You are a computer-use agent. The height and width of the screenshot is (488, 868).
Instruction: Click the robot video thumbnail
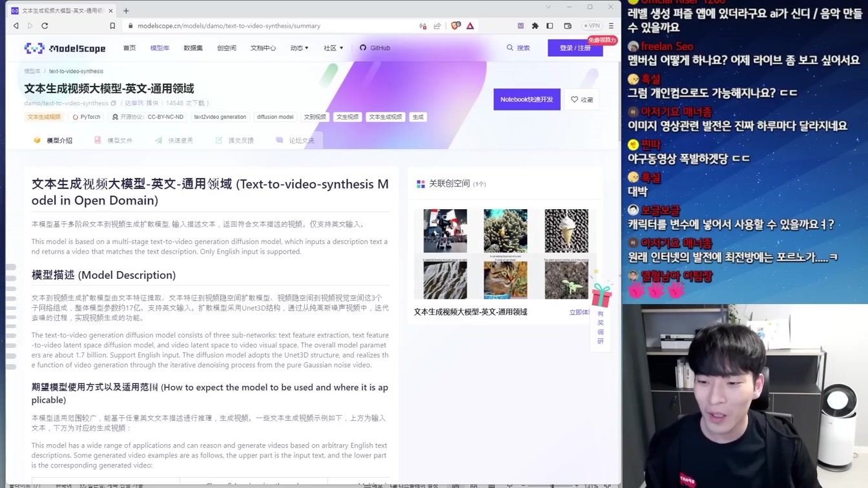click(445, 230)
